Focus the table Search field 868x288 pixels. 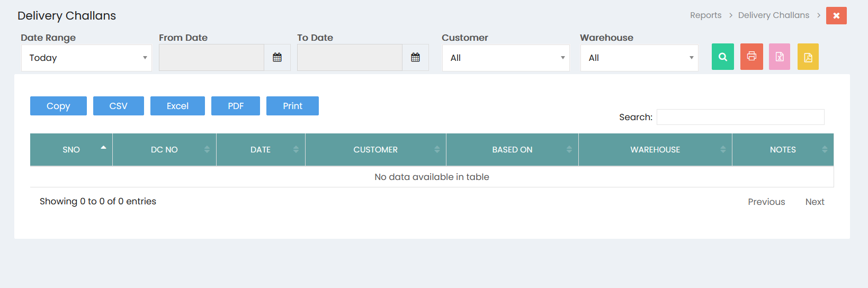(x=740, y=117)
